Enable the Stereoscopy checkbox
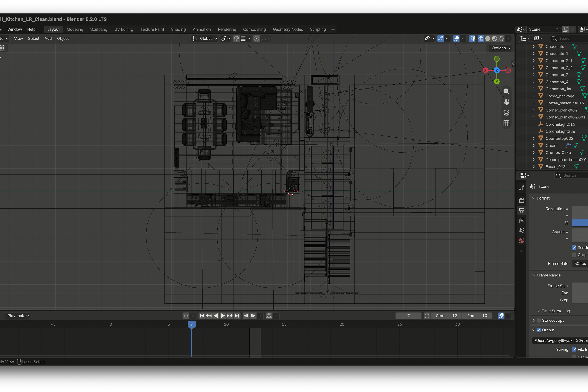Viewport: 588px width, 392px height. coord(539,321)
